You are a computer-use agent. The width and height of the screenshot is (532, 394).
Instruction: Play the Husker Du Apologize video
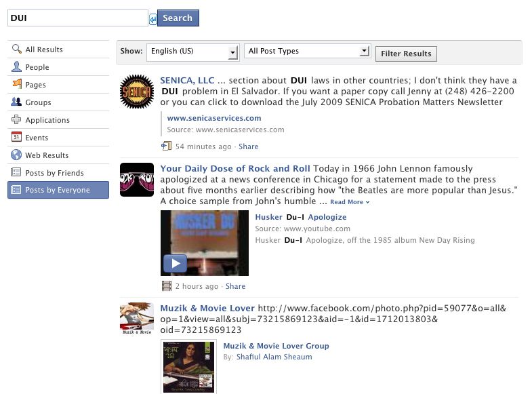coord(175,263)
